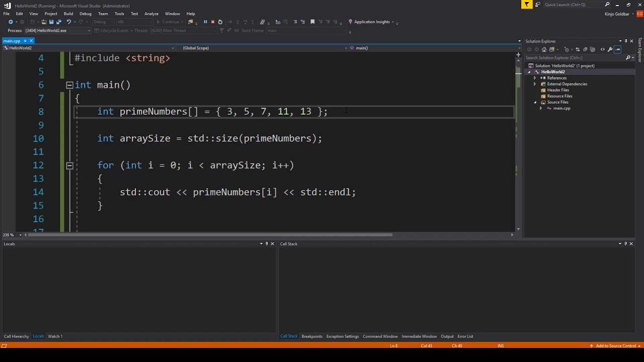Viewport: 644px width, 362px height.
Task: Switch to the Exception Settings tab
Action: click(343, 336)
